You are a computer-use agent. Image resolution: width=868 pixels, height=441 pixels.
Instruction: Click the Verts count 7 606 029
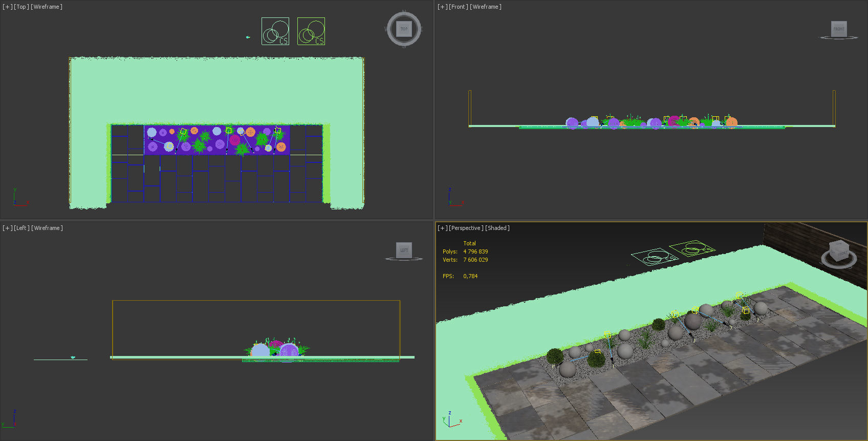tap(475, 260)
